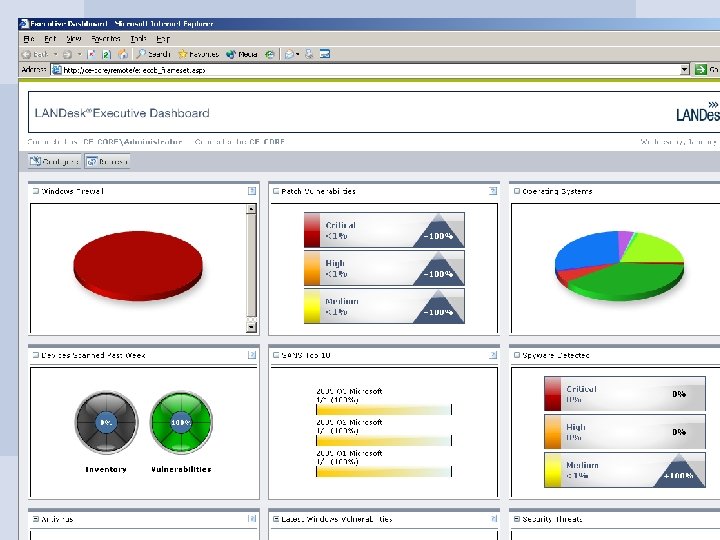
Task: Click the page icon in the address bar
Action: click(56, 70)
